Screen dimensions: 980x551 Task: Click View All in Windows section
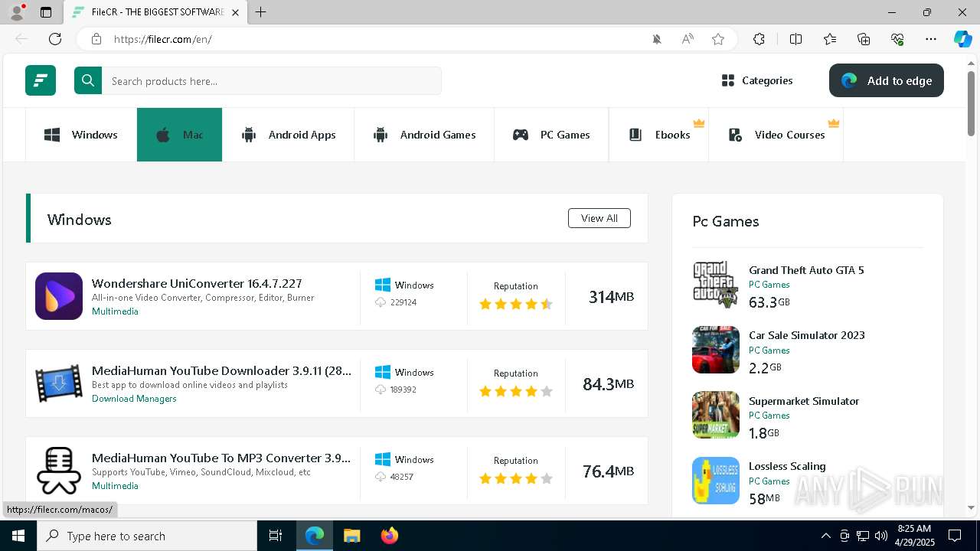[599, 218]
